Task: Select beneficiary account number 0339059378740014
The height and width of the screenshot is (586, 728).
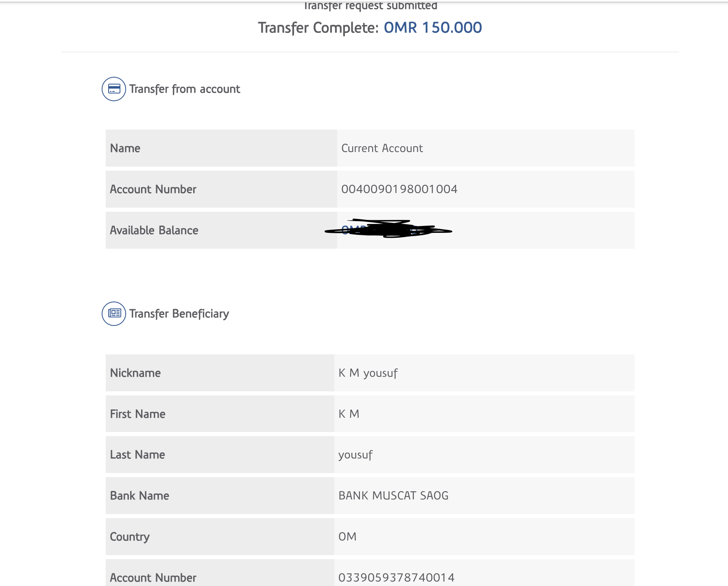Action: pos(396,577)
